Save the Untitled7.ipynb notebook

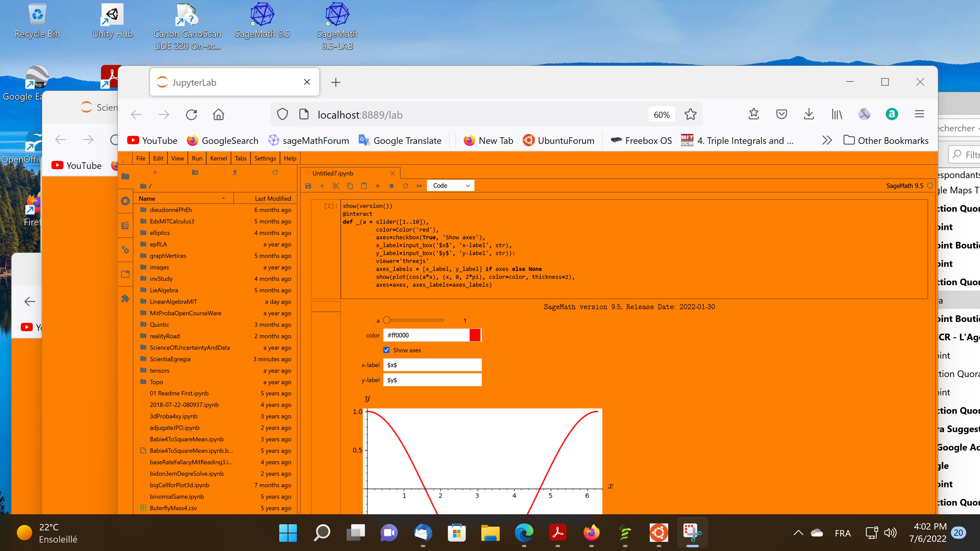308,185
